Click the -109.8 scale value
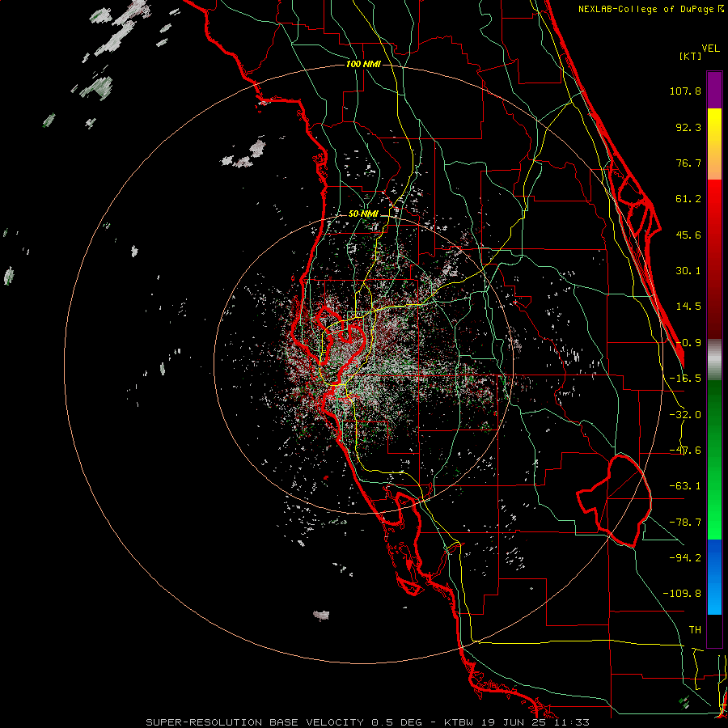Viewport: 728px width, 728px height. click(x=682, y=594)
